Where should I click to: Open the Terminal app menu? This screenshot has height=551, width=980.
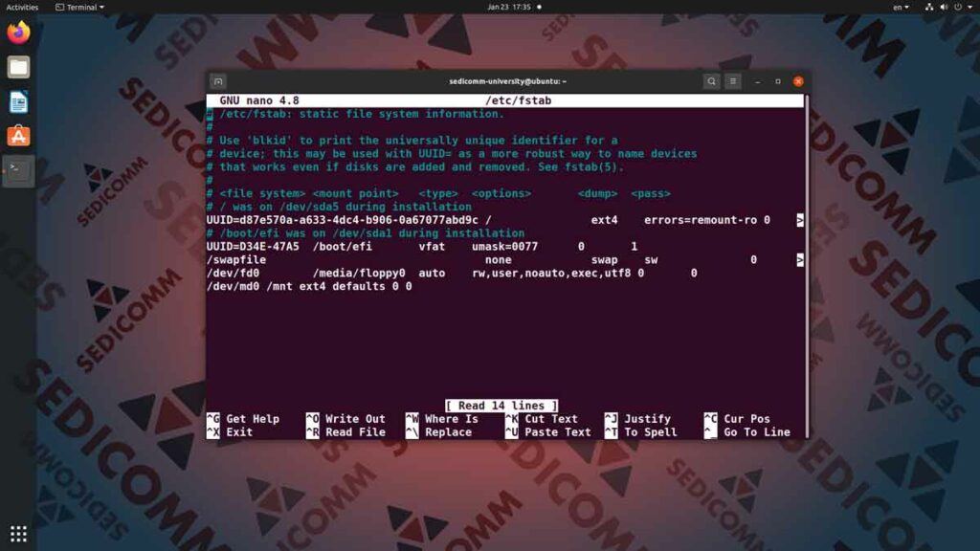click(x=79, y=7)
